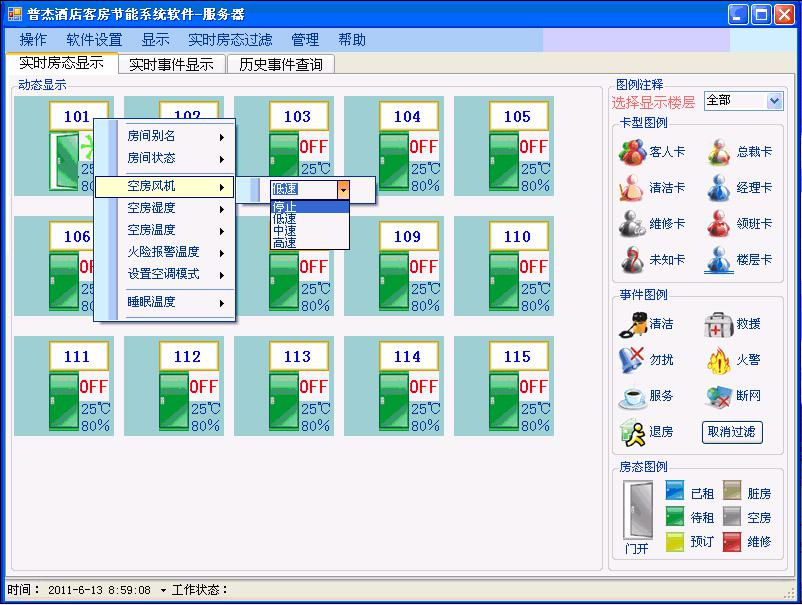The height and width of the screenshot is (605, 802).
Task: Open the 软件设置 menu
Action: pyautogui.click(x=94, y=40)
